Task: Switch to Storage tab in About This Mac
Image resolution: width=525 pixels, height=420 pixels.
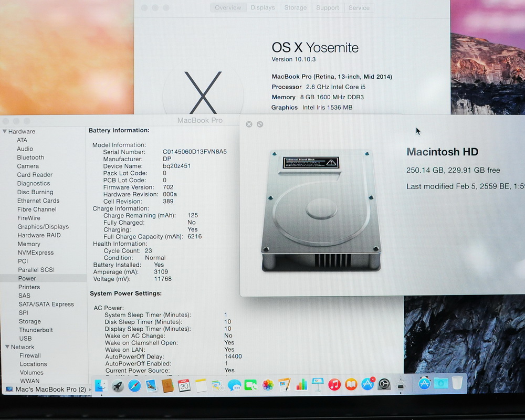Action: [295, 8]
